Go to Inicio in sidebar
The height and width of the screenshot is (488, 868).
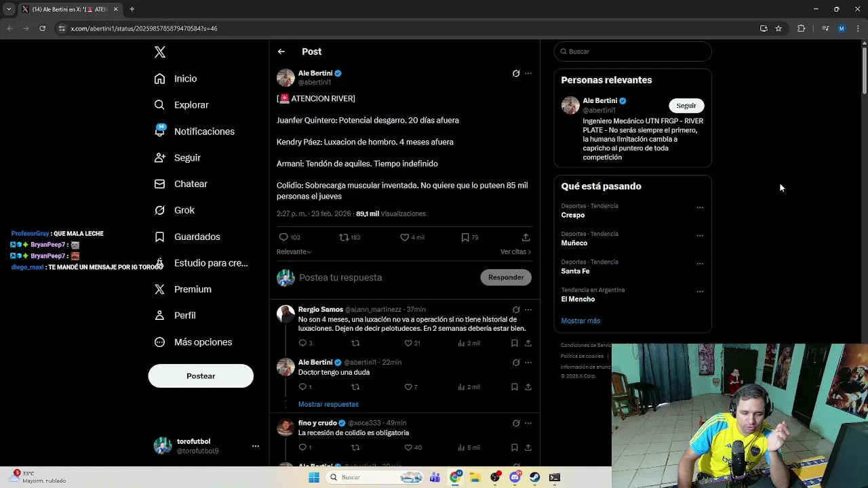tap(176, 79)
